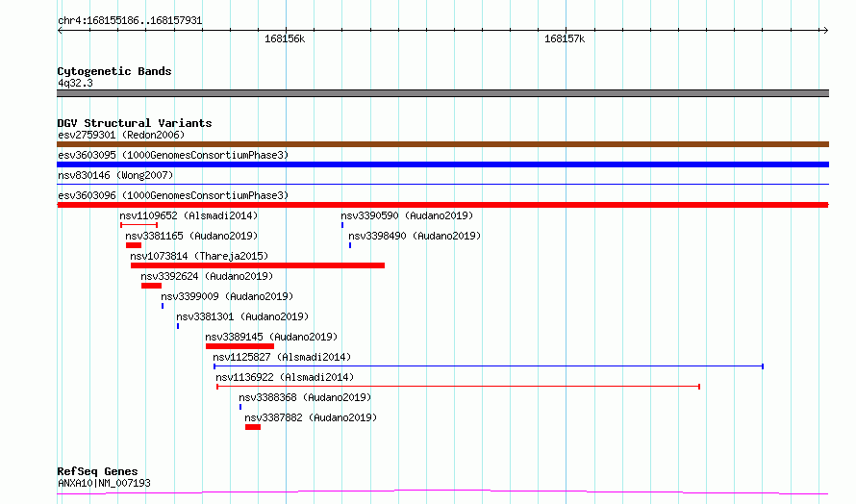Select the red nsv3381165 variant block

click(134, 245)
